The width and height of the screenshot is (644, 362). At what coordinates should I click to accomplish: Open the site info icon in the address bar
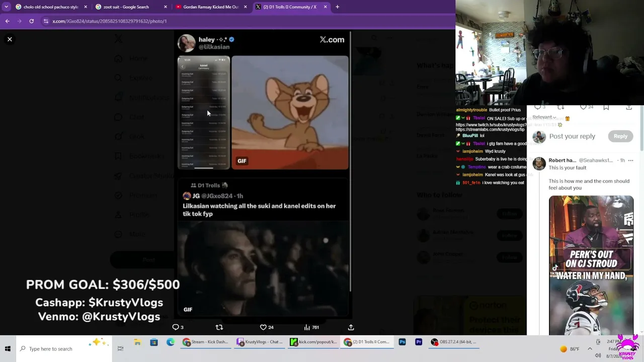[x=46, y=21]
